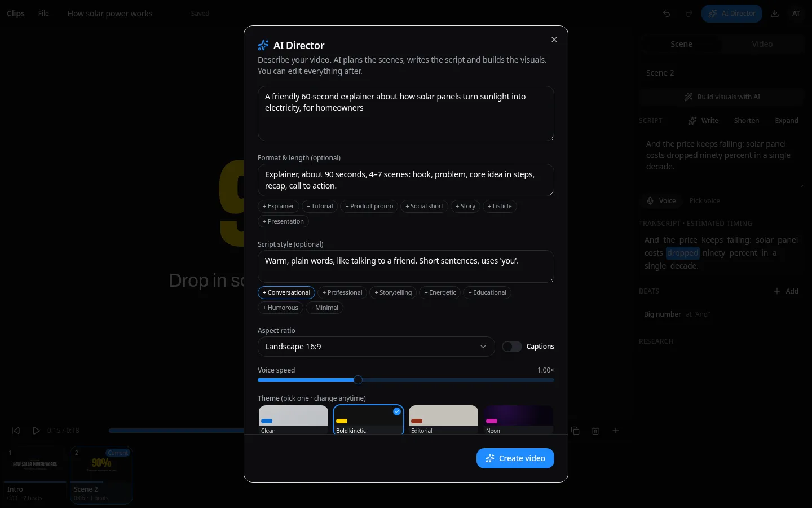Select the Storytelling script style chip
The width and height of the screenshot is (812, 508).
tap(393, 292)
